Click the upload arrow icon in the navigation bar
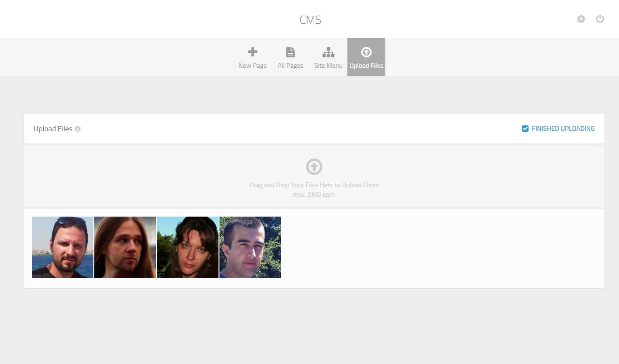This screenshot has height=364, width=619. tap(366, 52)
